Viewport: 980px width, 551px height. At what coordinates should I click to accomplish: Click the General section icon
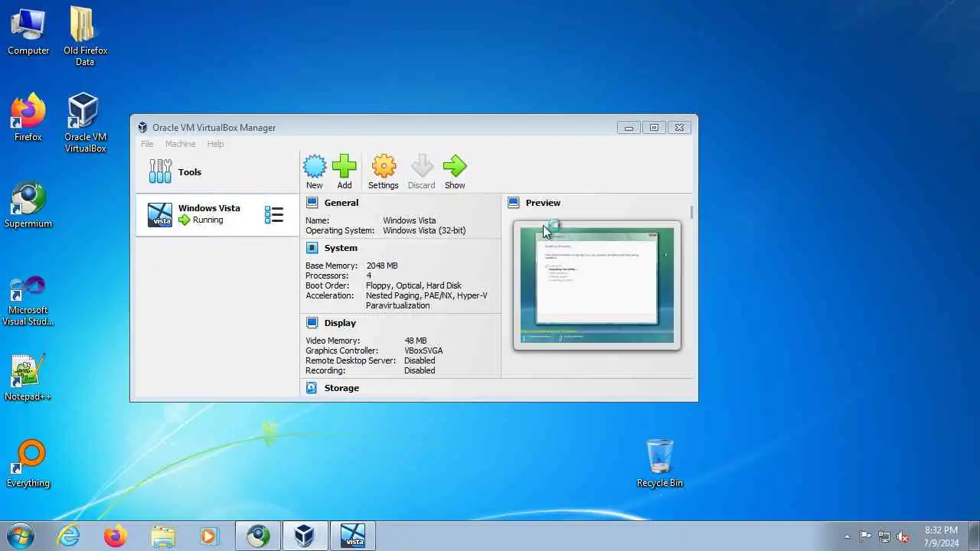[312, 203]
